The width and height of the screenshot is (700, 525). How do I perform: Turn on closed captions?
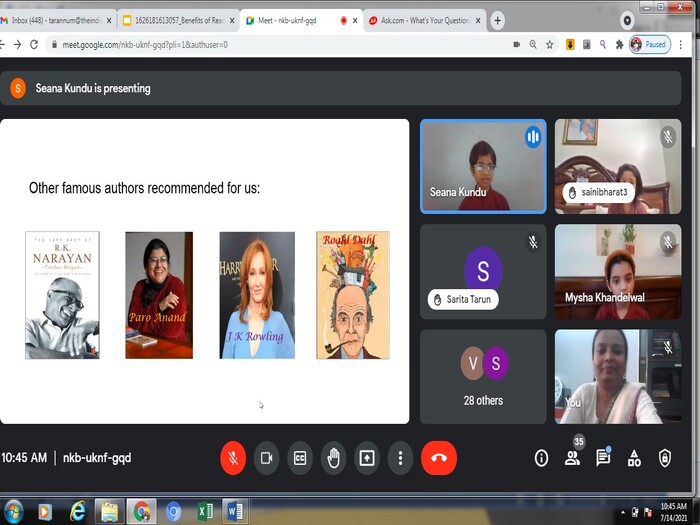coord(300,458)
